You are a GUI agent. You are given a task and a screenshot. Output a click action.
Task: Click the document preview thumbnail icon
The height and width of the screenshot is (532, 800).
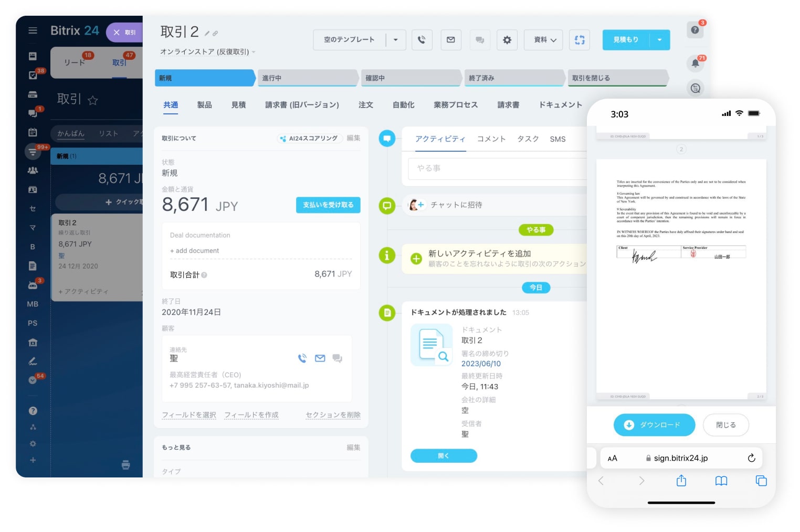[x=431, y=345]
